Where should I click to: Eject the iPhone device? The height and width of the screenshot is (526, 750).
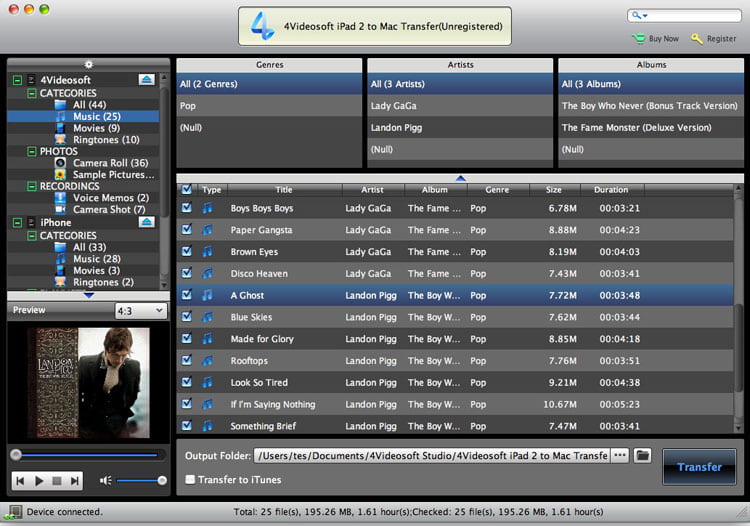146,222
